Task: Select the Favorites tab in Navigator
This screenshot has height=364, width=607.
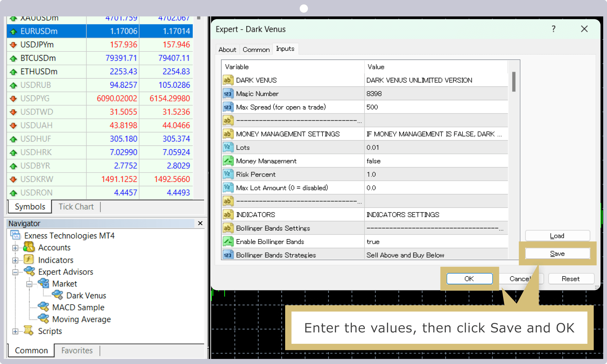Action: (x=77, y=350)
